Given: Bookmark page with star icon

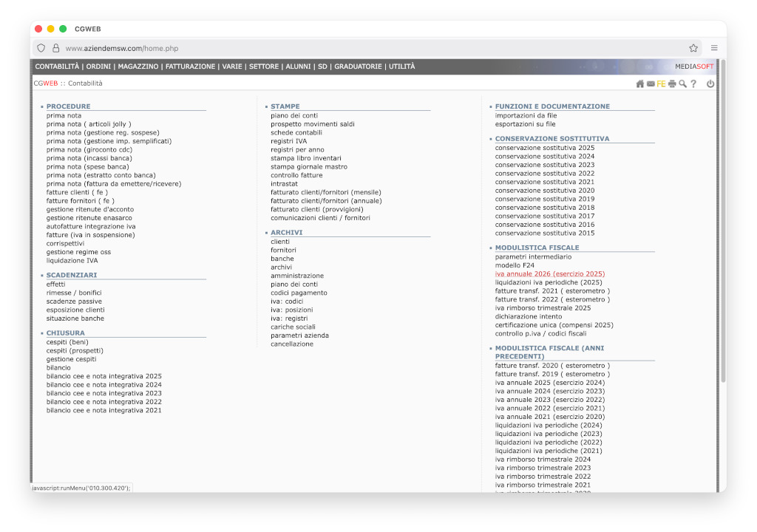Looking at the screenshot, I should [693, 48].
